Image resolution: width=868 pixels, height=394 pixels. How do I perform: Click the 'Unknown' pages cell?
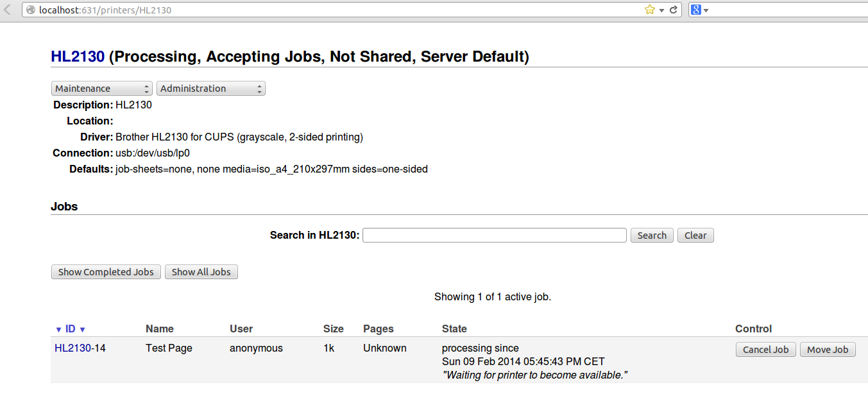tap(385, 348)
